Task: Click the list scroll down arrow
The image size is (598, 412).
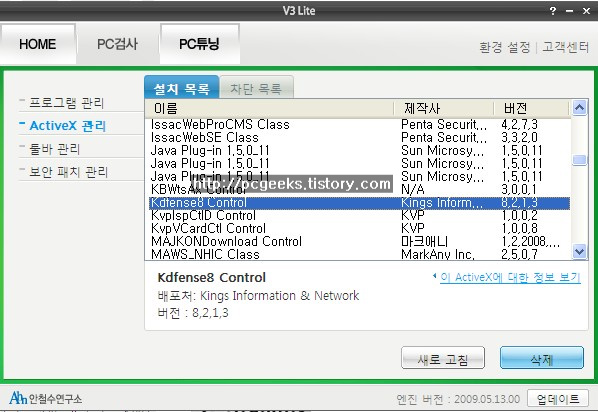Action: point(579,251)
